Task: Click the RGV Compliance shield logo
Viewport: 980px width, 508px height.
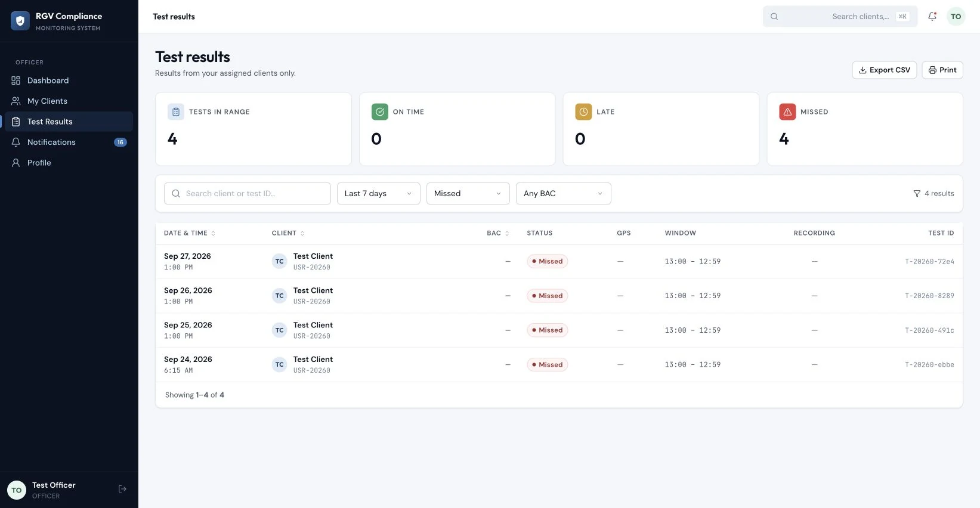Action: pyautogui.click(x=20, y=21)
